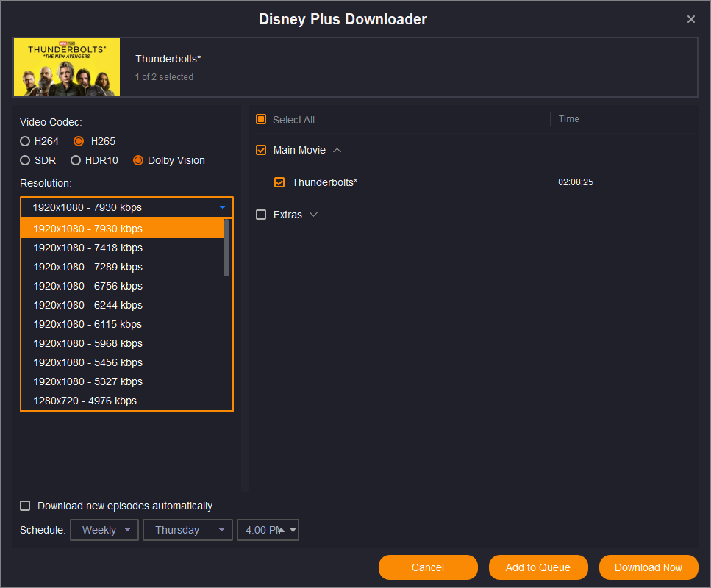Click the resolution list scrollbar

pos(226,248)
